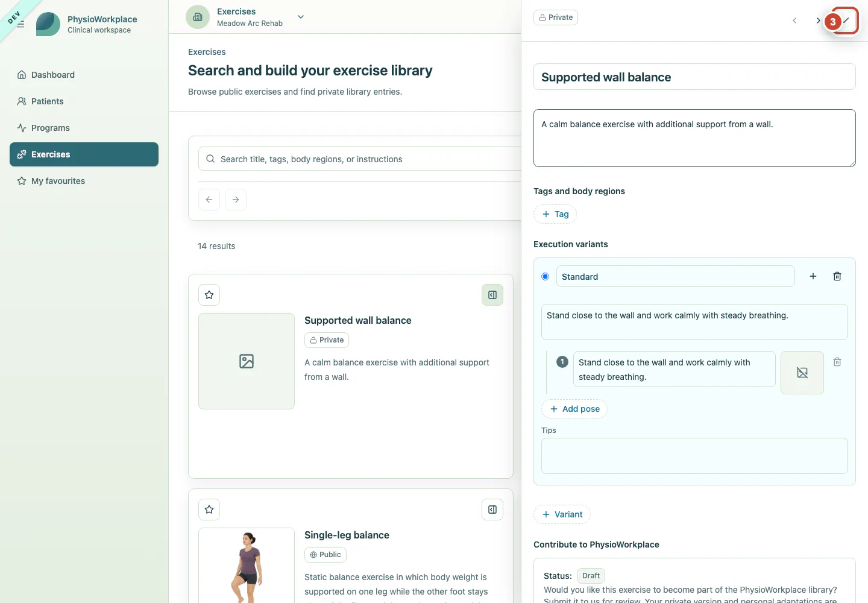The image size is (868, 603).
Task: Edit the Supported wall balance title field
Action: [x=694, y=77]
